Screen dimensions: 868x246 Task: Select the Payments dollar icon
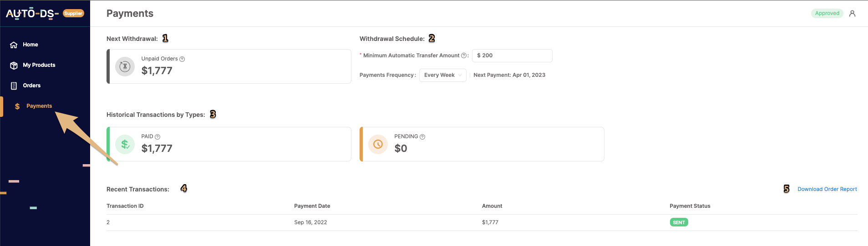coord(17,106)
